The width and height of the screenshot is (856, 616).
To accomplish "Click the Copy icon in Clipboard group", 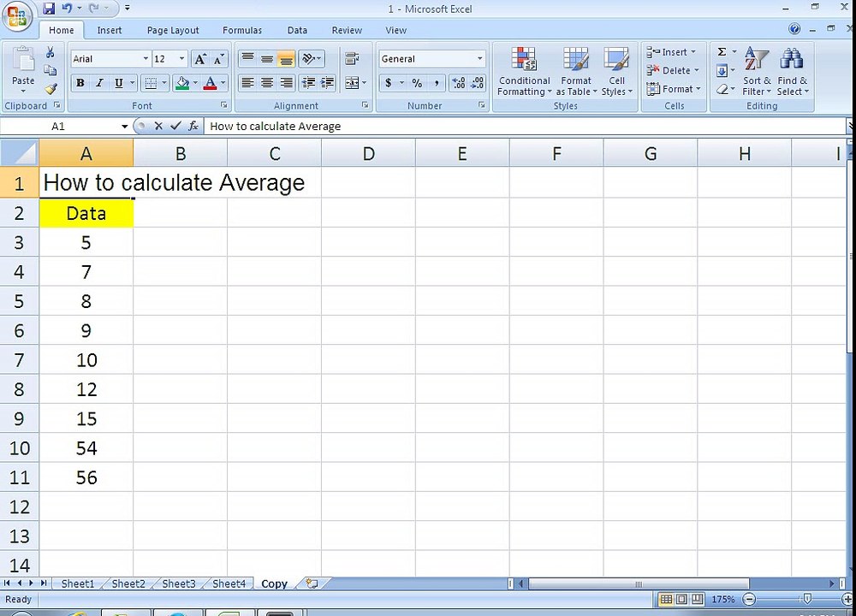I will [x=51, y=70].
